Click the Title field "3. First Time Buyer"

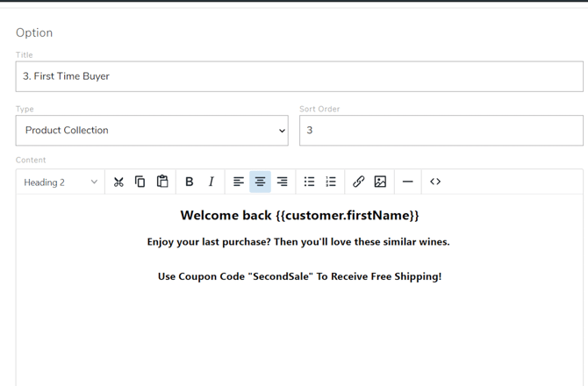tap(299, 76)
